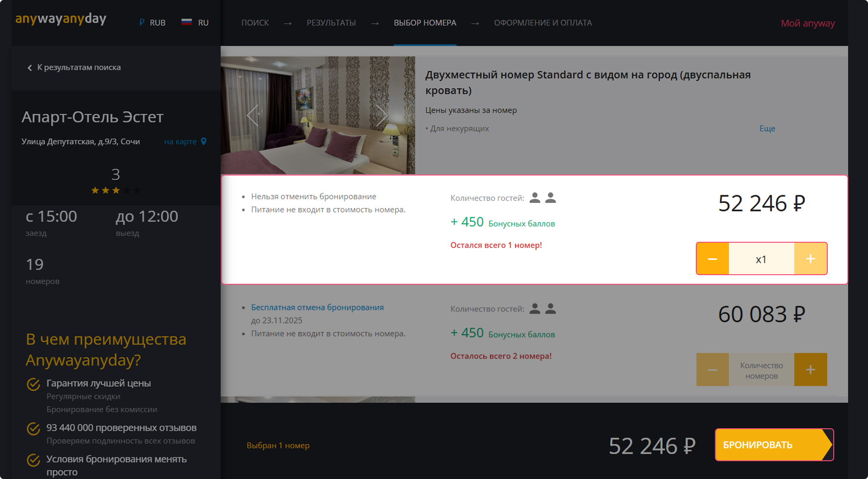Open the RUB currency selector

click(x=153, y=23)
